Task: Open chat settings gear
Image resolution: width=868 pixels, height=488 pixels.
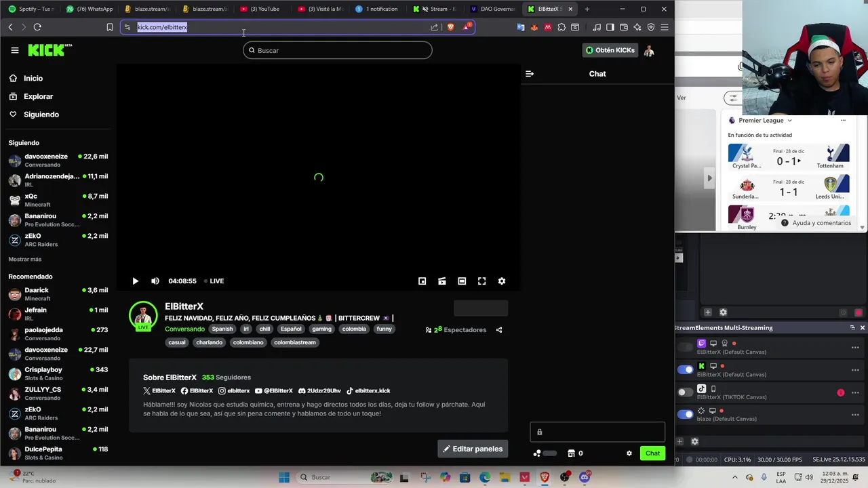Action: (x=629, y=453)
